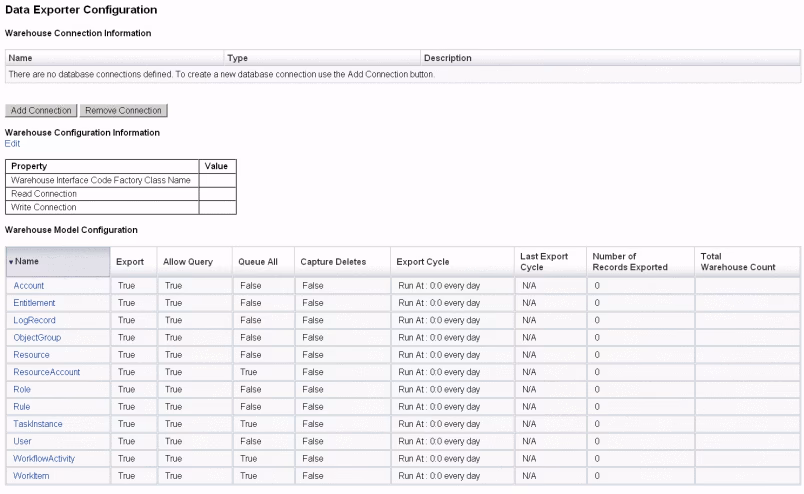Screen dimensions: 804x494
Task: Select the WorkItem model link
Action: (x=31, y=476)
